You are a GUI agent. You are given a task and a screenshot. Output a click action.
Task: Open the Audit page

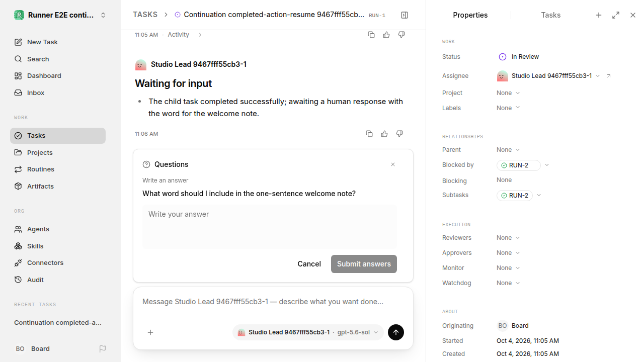click(58, 280)
